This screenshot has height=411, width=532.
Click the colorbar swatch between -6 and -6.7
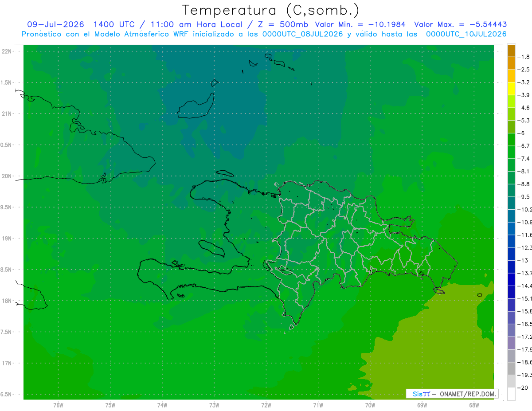[x=511, y=140]
